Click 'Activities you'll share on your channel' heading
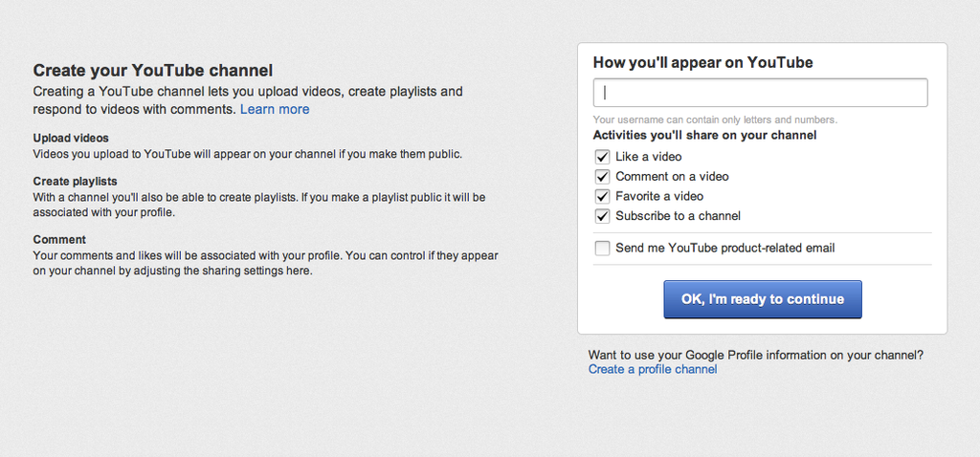This screenshot has height=457, width=980. pos(704,136)
